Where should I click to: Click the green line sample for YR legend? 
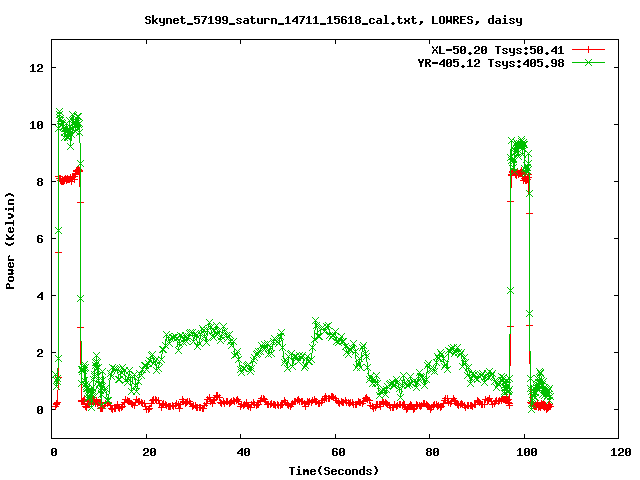[x=588, y=62]
